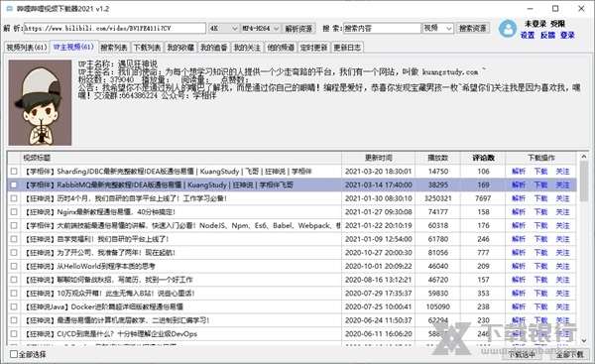Screen dimensions: 595x364
Task: Click 解析 link in the ShardingJDBC row
Action: (519, 172)
